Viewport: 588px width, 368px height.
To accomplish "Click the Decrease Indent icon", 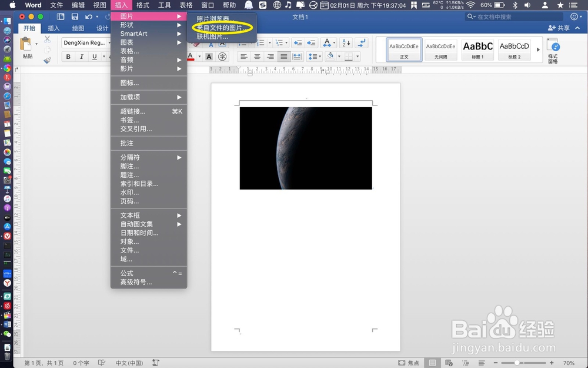I will click(298, 43).
